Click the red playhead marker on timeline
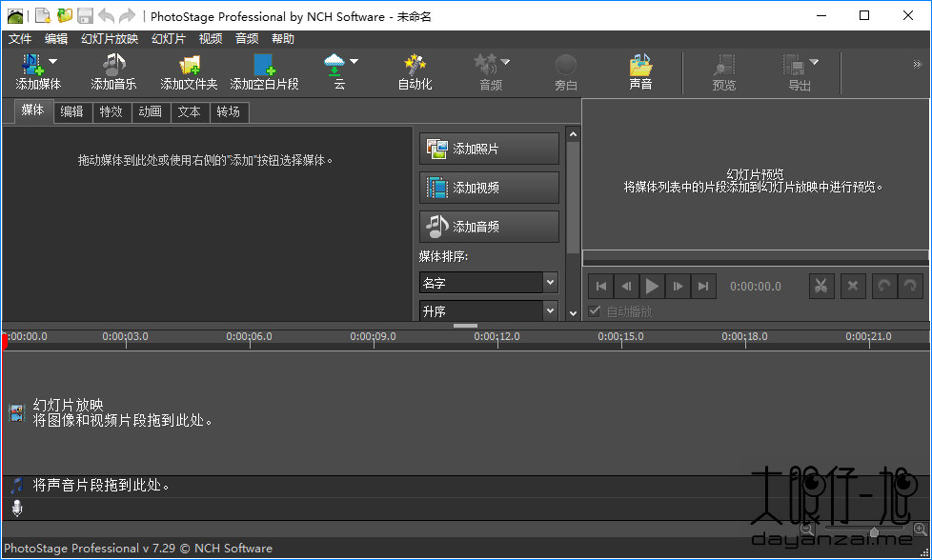Viewport: 932px width, 560px height. 4,340
